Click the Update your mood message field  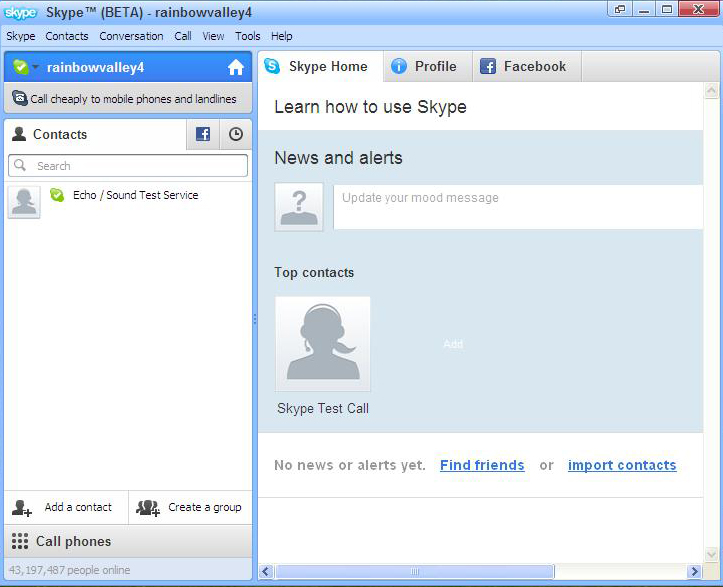tap(518, 207)
